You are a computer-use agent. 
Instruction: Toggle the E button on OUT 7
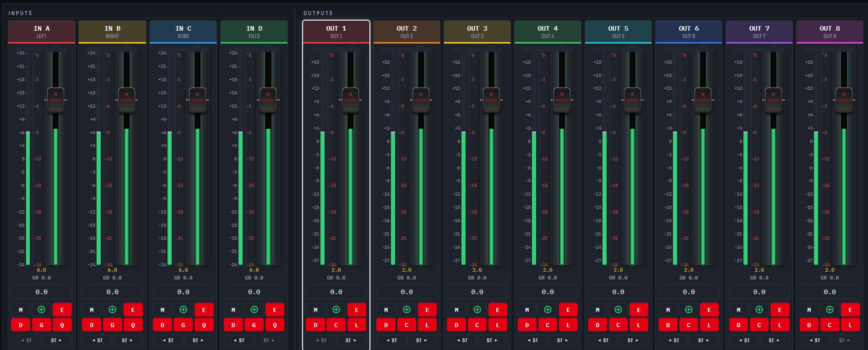click(x=780, y=310)
